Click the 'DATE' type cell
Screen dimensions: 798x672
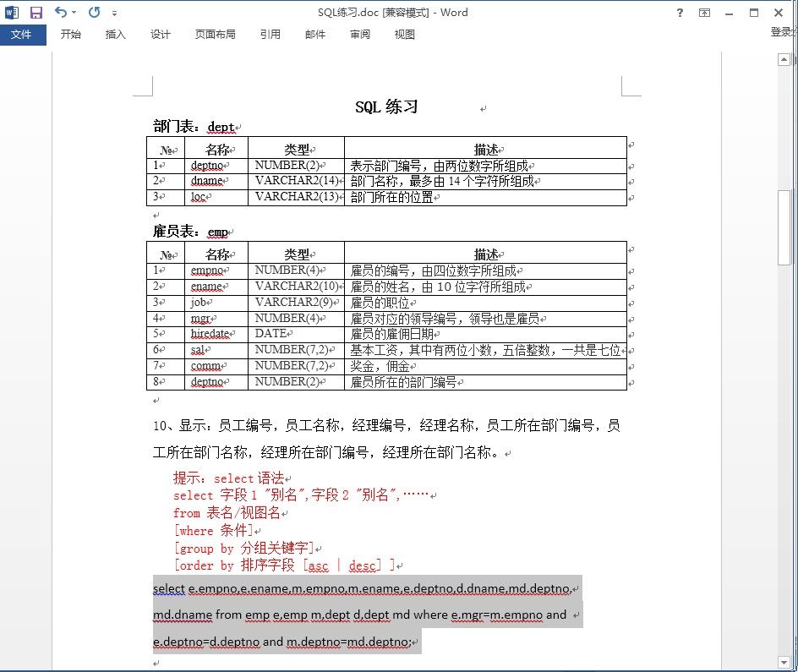(x=296, y=334)
